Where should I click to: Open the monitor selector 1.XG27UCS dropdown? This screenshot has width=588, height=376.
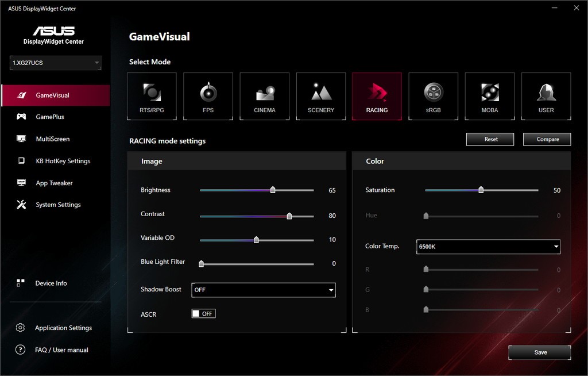(56, 63)
